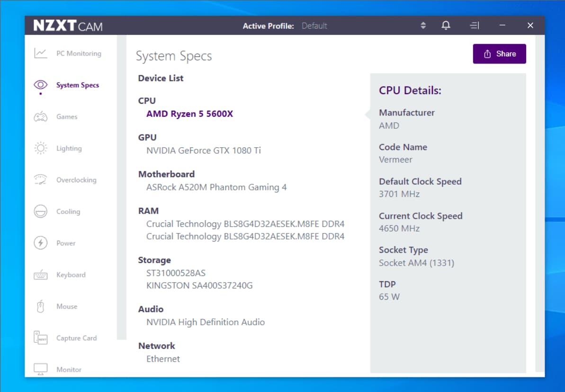Go to PC Monitoring section
565x392 pixels.
[79, 53]
